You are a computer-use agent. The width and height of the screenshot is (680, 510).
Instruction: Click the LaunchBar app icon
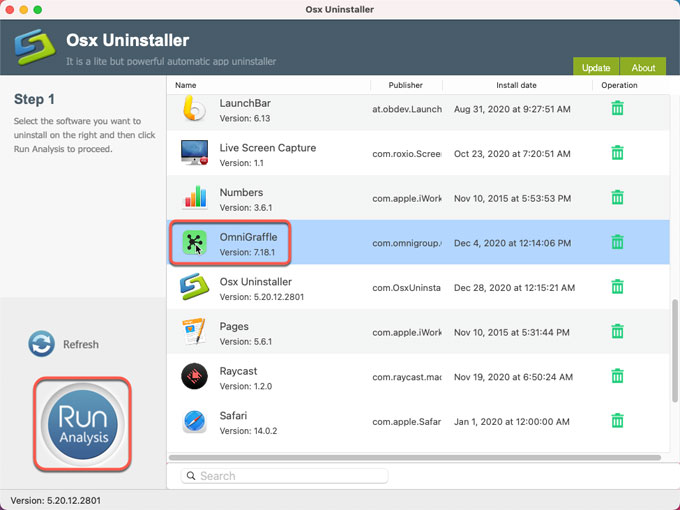click(194, 109)
